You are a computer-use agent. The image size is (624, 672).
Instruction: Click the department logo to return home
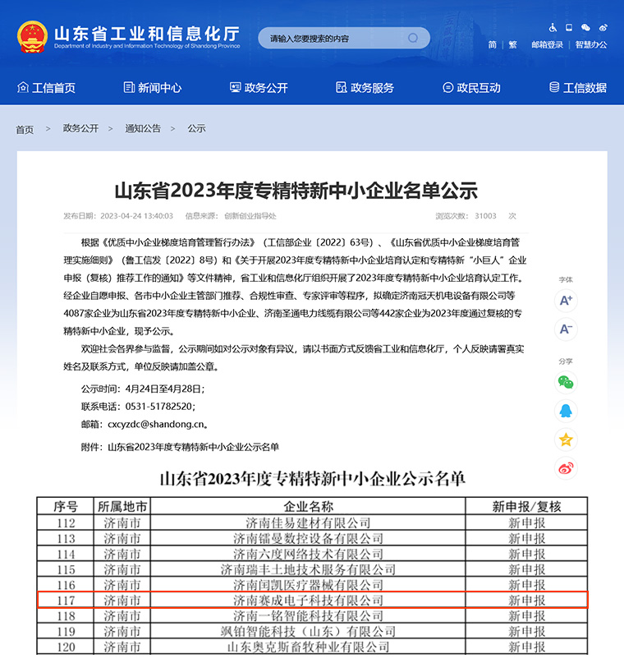tap(128, 36)
